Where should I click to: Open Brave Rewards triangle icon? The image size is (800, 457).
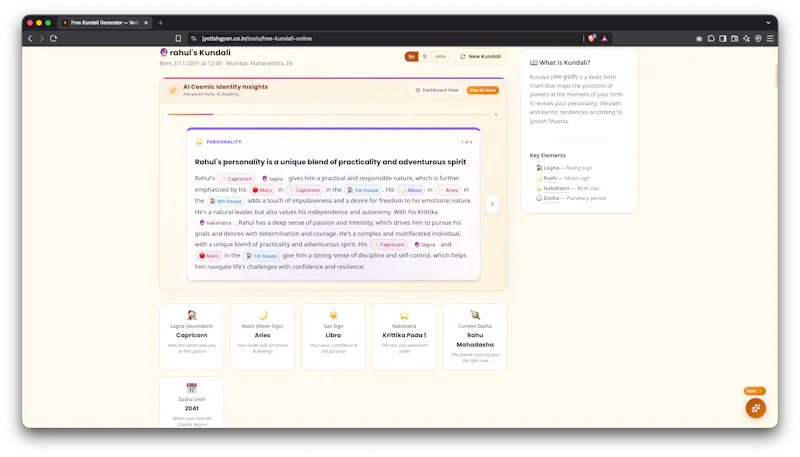(x=605, y=38)
